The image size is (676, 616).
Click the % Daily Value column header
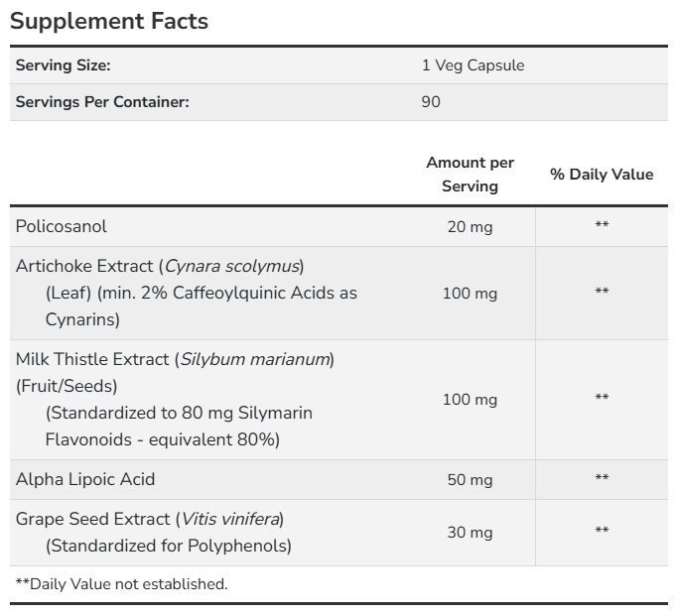click(x=602, y=175)
